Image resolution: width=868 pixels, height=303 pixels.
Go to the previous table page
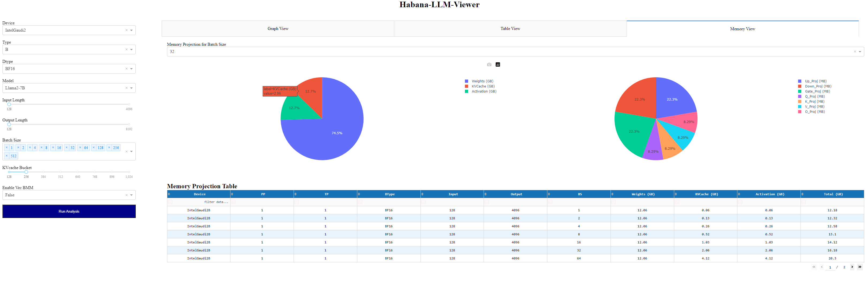(x=821, y=267)
